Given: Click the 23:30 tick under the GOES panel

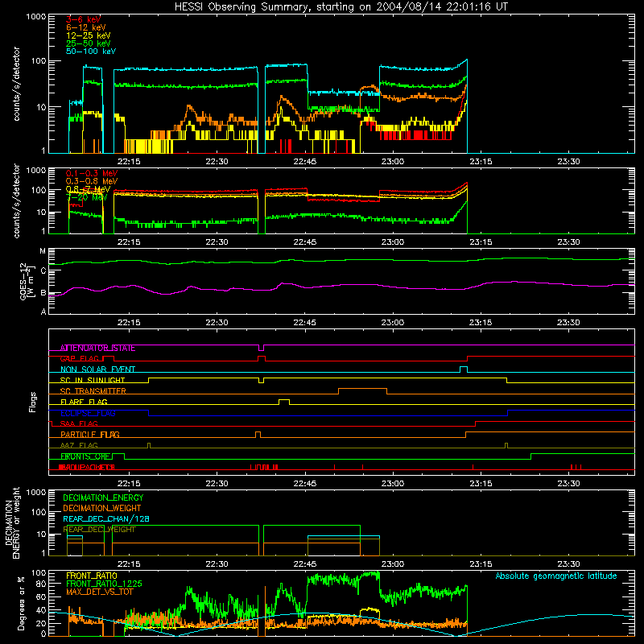Looking at the screenshot, I should [x=568, y=323].
